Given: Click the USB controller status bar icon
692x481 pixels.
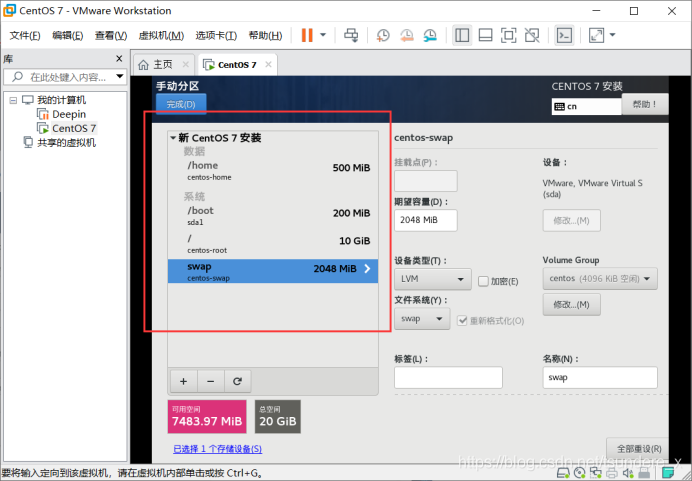Looking at the screenshot, I should tap(644, 473).
